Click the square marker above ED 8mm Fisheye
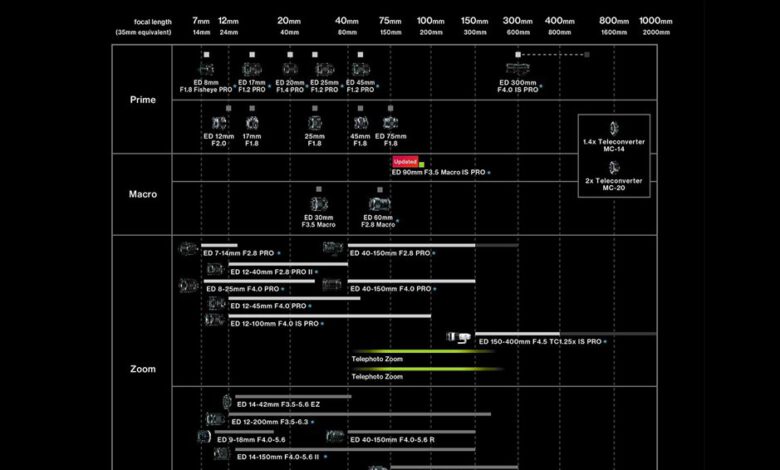The height and width of the screenshot is (470, 780). 206,55
